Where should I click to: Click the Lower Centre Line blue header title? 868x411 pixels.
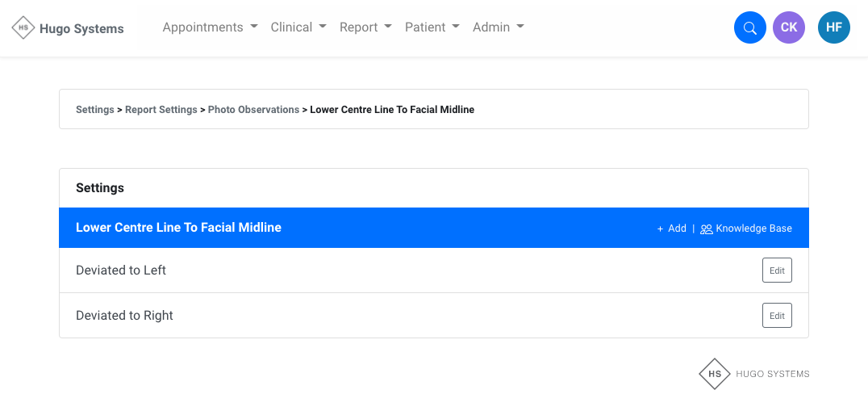point(178,228)
